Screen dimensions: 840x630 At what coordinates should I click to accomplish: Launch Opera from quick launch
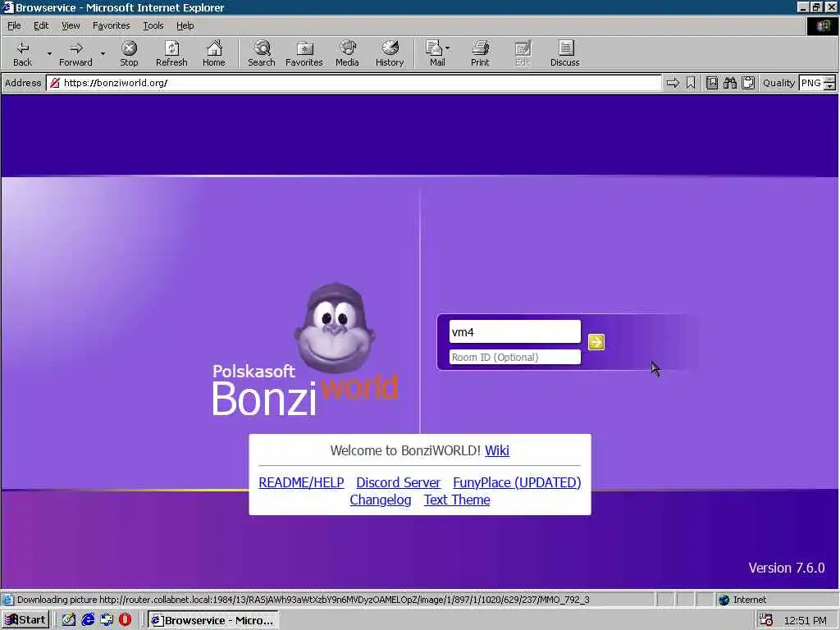point(125,620)
